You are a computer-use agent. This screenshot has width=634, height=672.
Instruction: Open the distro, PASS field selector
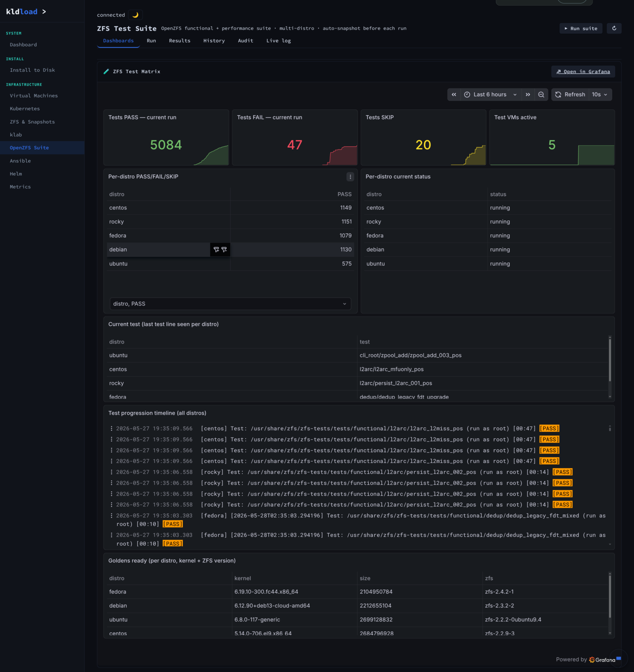coord(230,304)
